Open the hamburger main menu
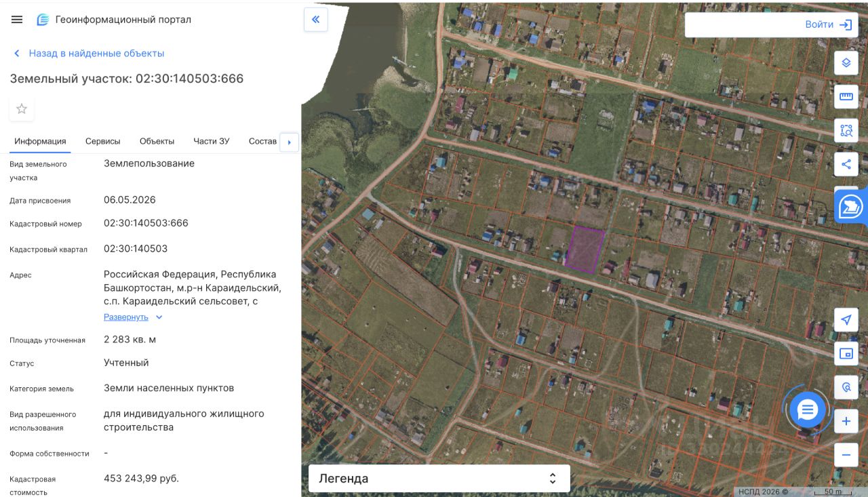The width and height of the screenshot is (868, 497). pos(17,20)
